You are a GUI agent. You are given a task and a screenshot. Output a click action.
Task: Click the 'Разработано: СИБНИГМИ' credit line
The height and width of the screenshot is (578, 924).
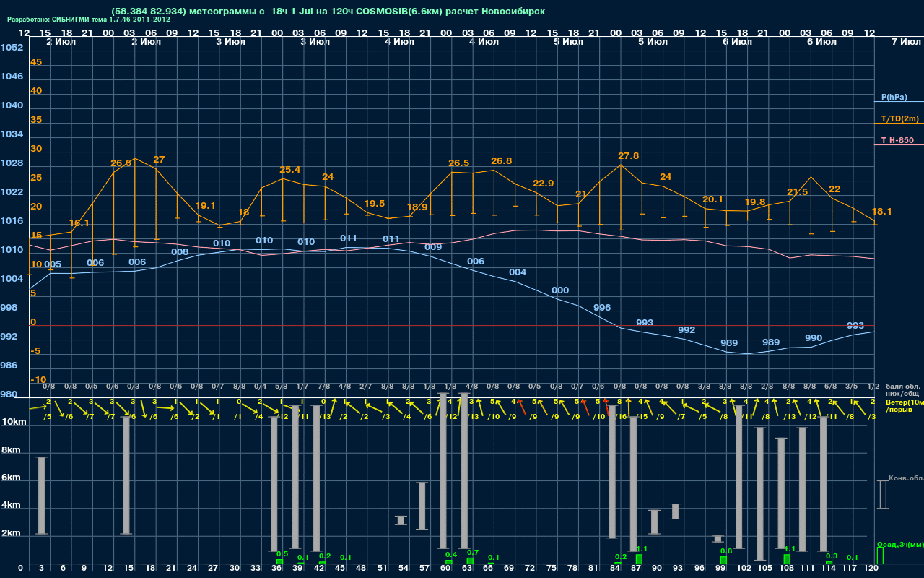click(89, 20)
